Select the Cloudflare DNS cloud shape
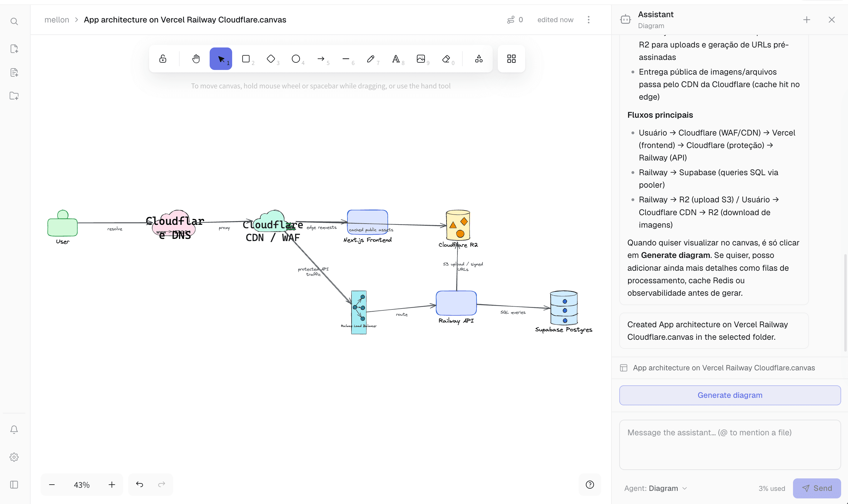The height and width of the screenshot is (504, 848). click(x=174, y=224)
